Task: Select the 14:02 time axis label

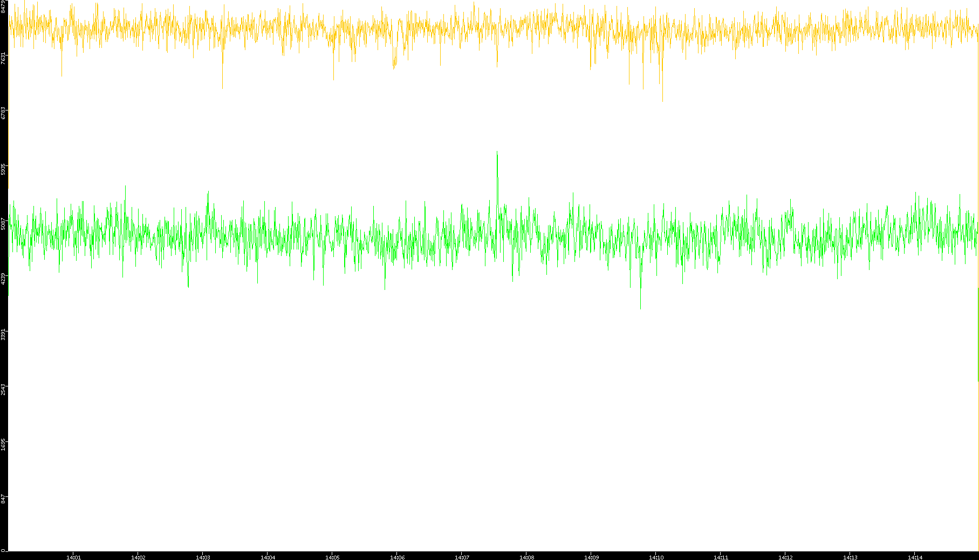Action: tap(138, 557)
